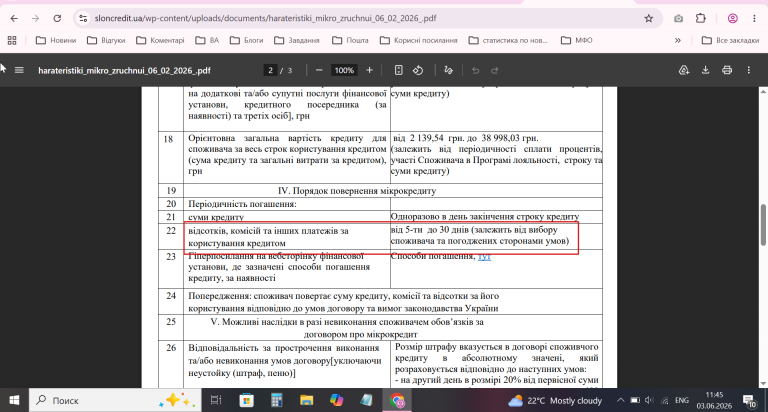This screenshot has width=768, height=412.
Task: Save PDF to Google Drive
Action: [x=684, y=70]
